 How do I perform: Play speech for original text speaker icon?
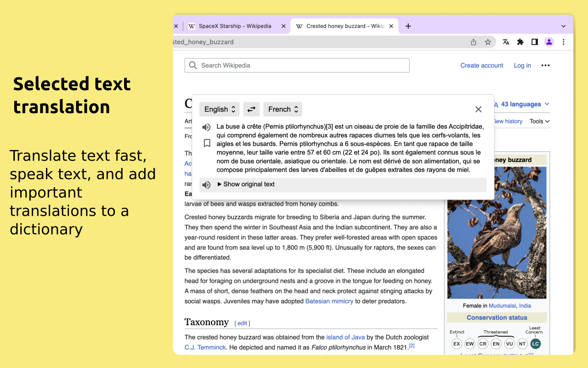click(206, 184)
